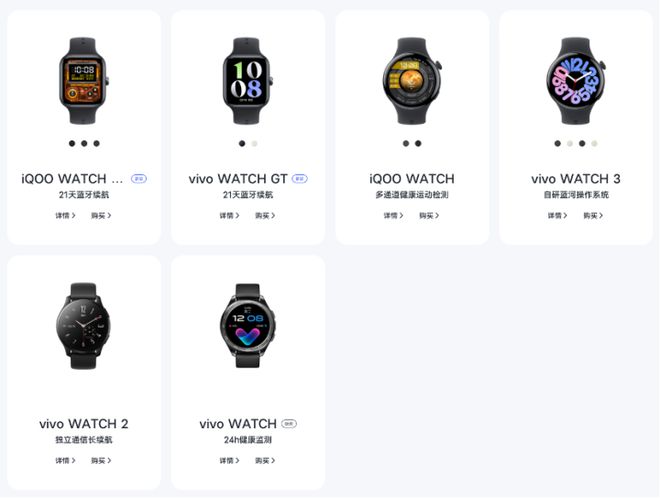This screenshot has height=498, width=660.
Task: Click 购买 under the round iQOO WATCH
Action: click(429, 216)
